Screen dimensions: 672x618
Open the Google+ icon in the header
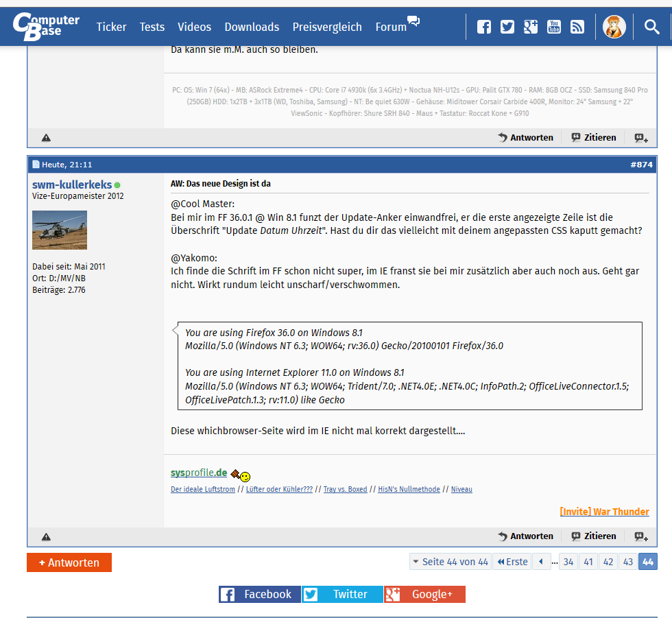point(531,27)
